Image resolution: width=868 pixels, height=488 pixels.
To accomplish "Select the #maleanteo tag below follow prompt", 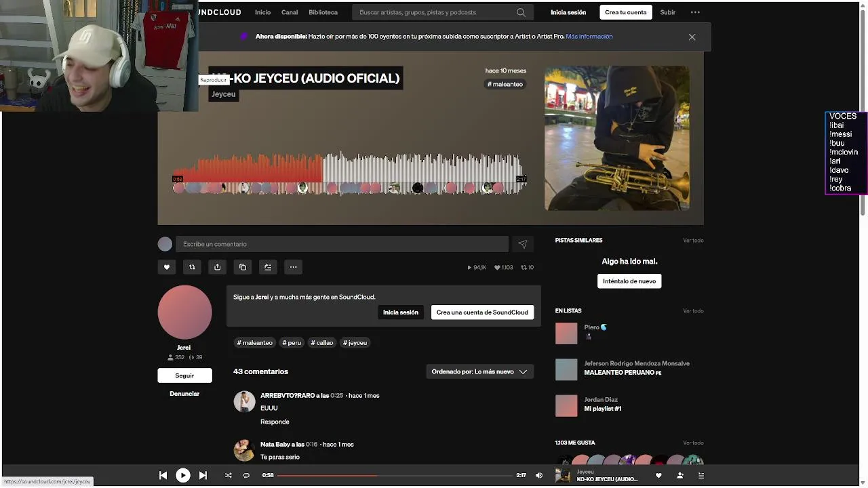I will [x=254, y=343].
